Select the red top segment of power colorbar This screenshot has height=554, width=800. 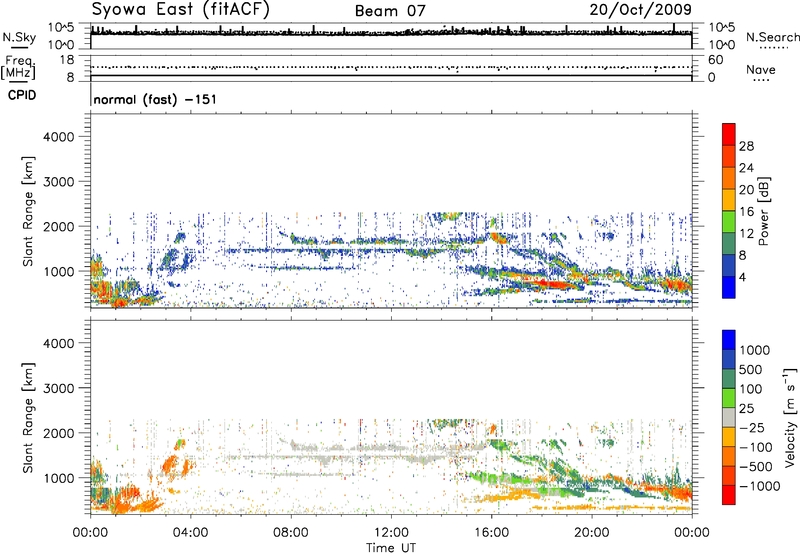click(729, 134)
